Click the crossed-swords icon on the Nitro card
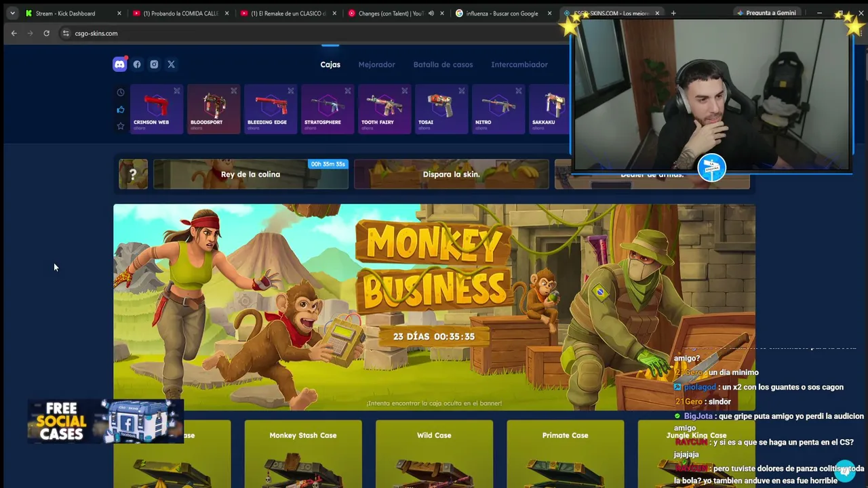 pyautogui.click(x=519, y=91)
